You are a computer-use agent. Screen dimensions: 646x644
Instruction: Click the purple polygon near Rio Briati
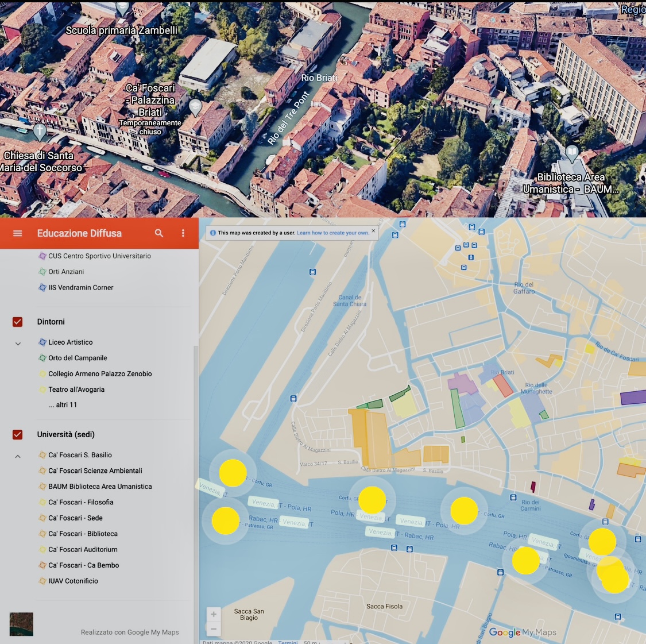[462, 383]
